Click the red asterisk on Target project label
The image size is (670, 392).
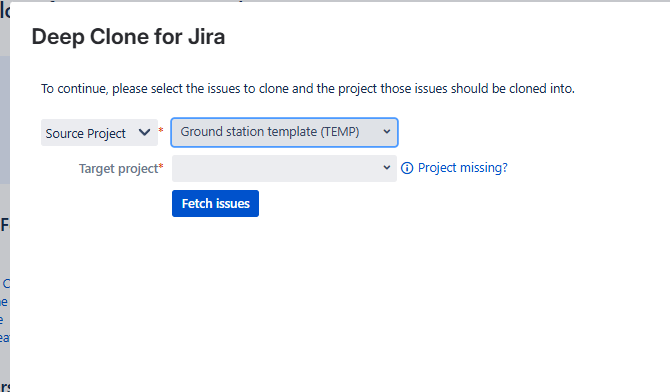(x=161, y=166)
